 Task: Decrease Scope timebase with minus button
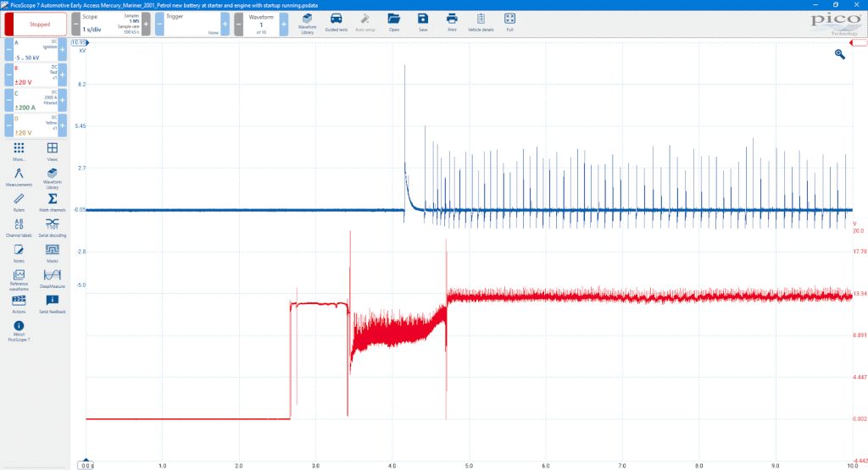[75, 25]
